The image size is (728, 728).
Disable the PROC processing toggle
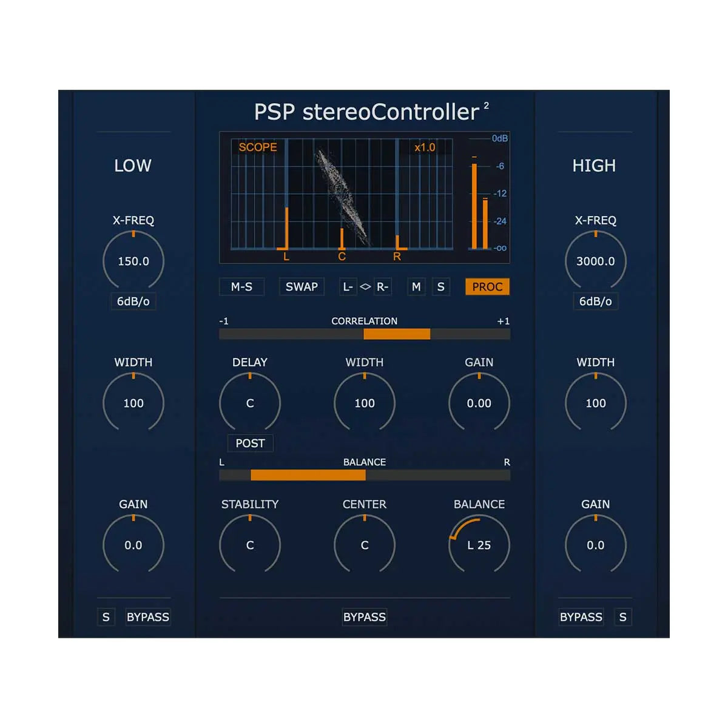point(487,286)
